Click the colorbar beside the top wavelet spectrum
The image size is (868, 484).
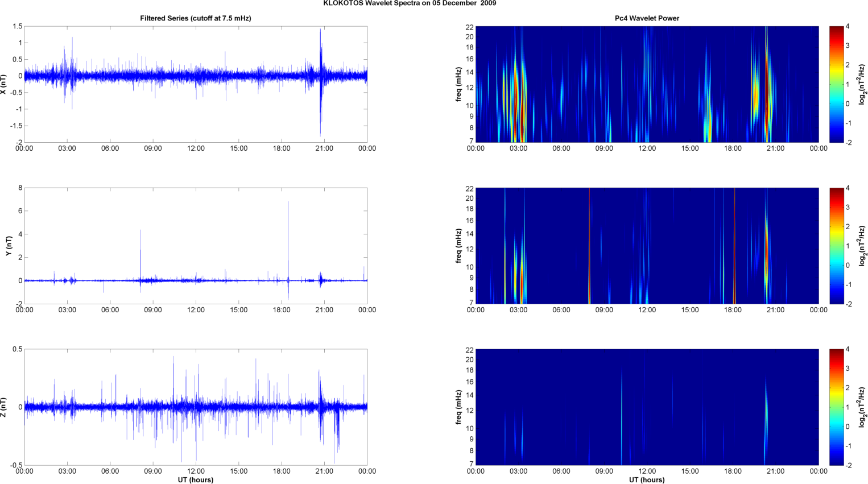836,84
